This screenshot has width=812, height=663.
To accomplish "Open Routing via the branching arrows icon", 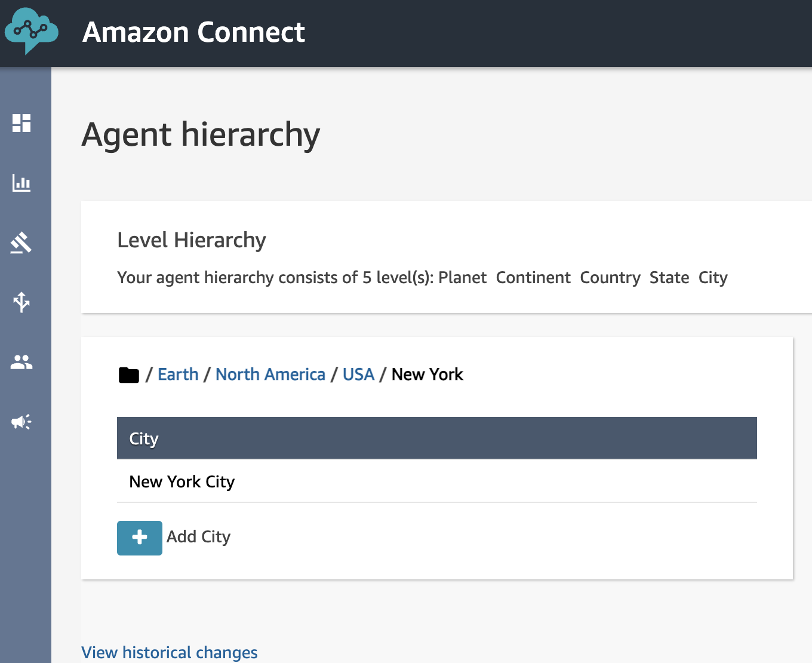I will point(21,302).
